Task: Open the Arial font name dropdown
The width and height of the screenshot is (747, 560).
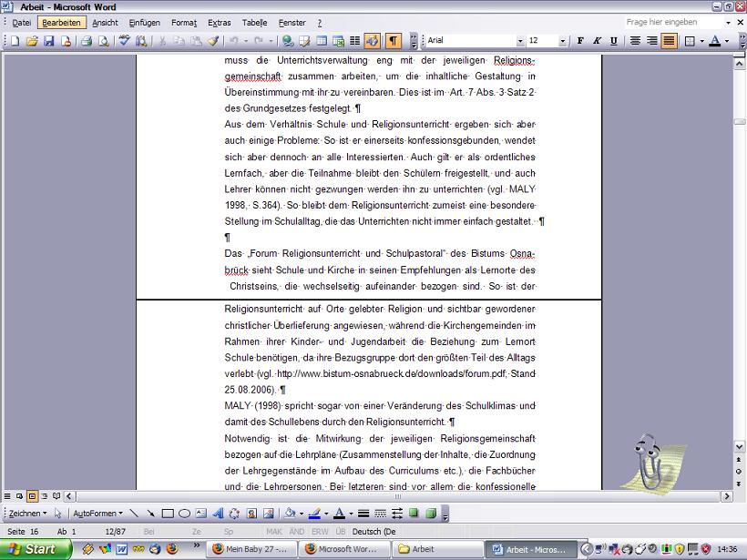Action: point(520,41)
